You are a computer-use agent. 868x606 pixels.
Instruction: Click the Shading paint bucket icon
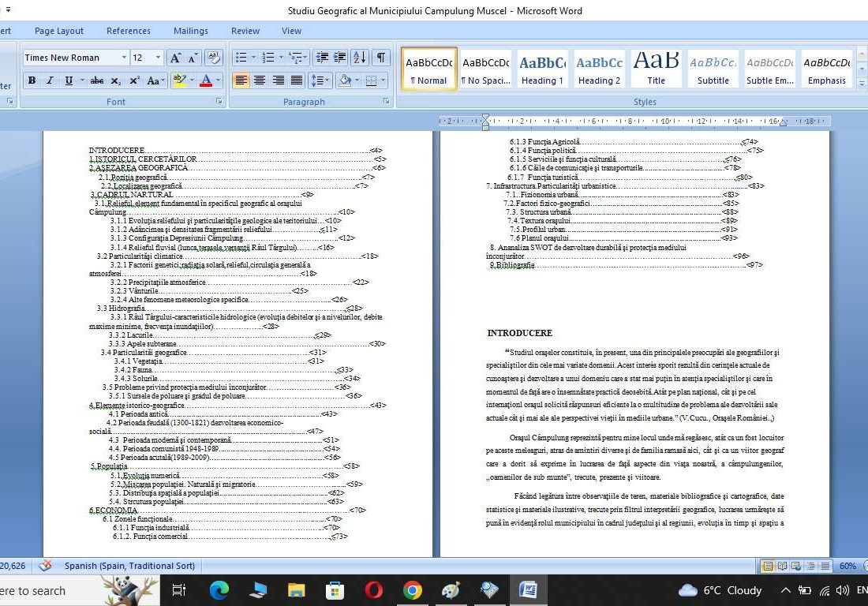pyautogui.click(x=345, y=80)
